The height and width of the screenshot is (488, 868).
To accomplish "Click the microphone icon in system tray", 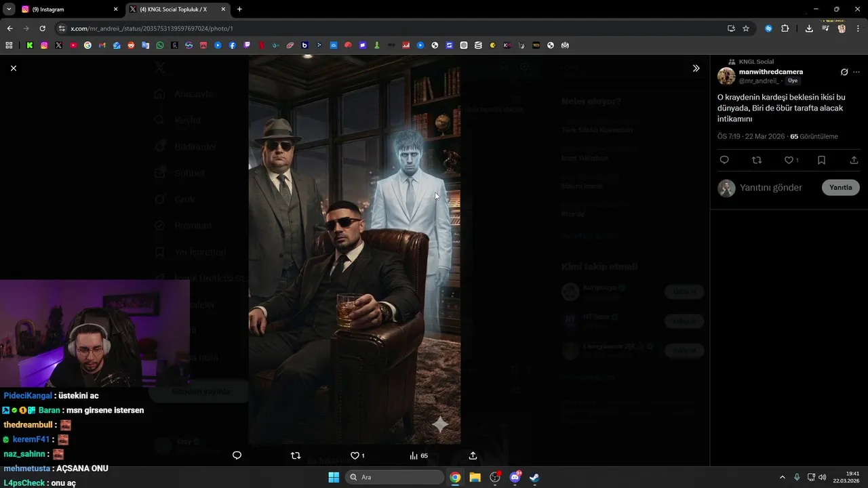I will pos(797,477).
